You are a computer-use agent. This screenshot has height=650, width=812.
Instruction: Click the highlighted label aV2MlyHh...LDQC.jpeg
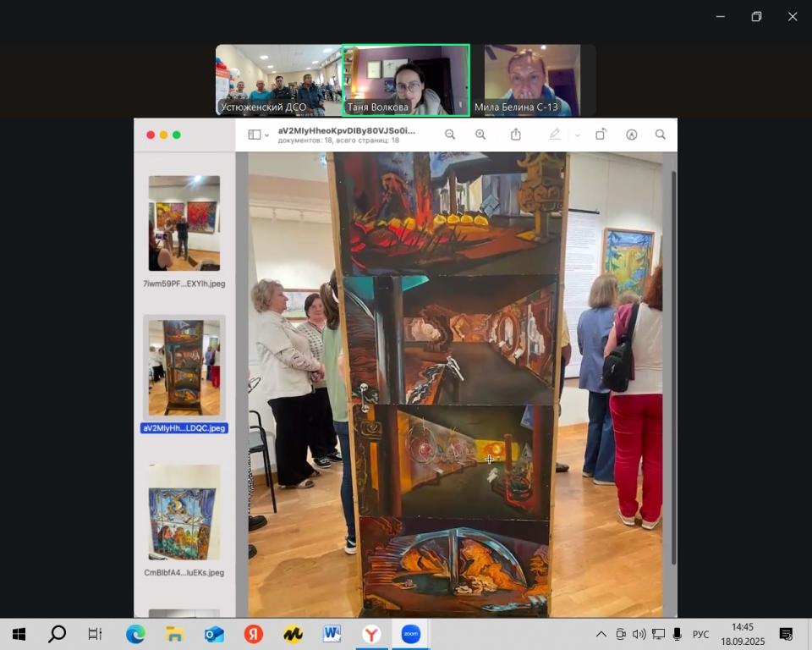(184, 428)
